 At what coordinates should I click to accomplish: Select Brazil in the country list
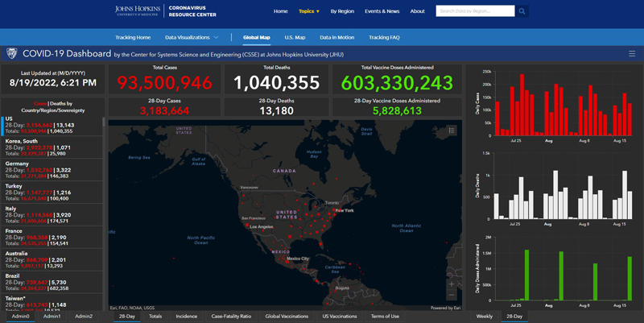click(x=52, y=282)
